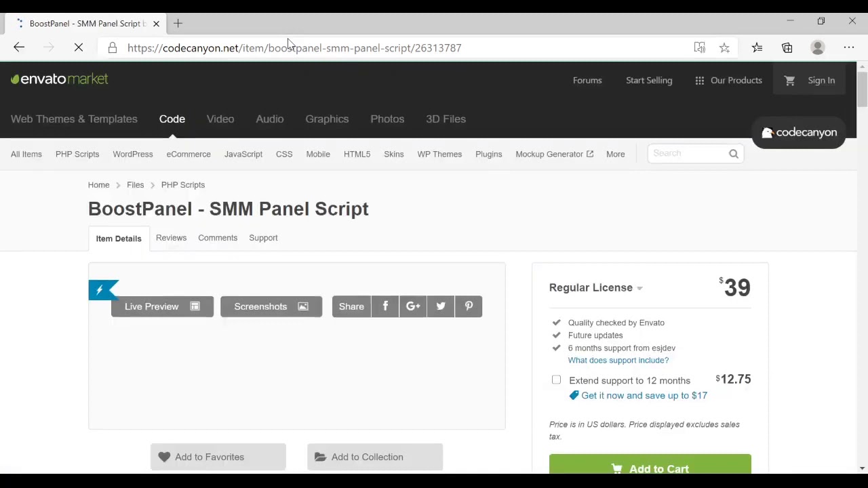Click the browser address bar URL
The image size is (868, 488).
tap(294, 47)
